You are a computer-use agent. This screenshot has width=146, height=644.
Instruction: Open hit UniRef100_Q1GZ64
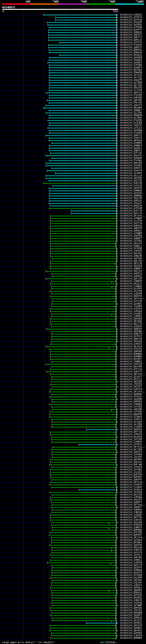(131, 522)
